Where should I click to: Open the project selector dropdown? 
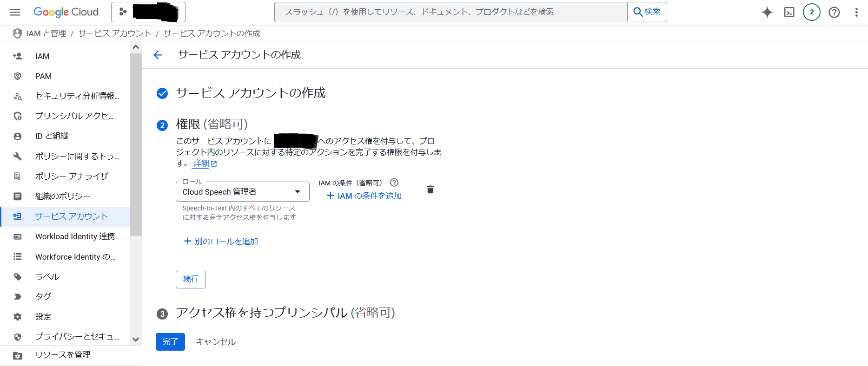click(x=148, y=12)
